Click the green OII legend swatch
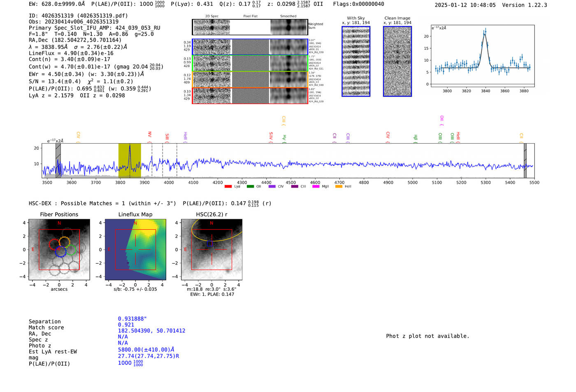The width and height of the screenshot is (576, 392). 250,187
